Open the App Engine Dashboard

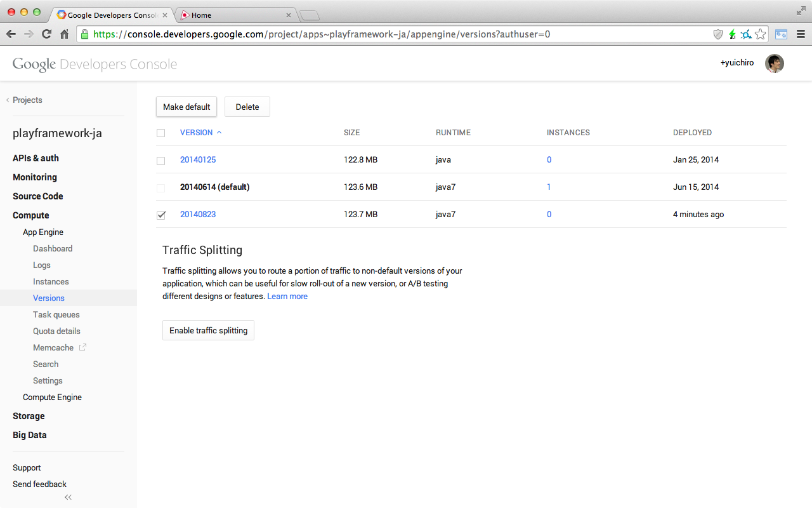point(53,248)
